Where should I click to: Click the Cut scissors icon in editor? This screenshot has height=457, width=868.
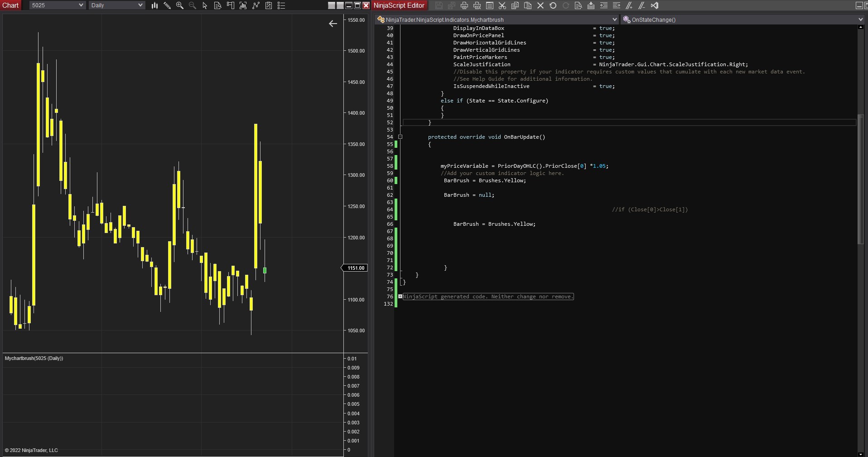502,5
